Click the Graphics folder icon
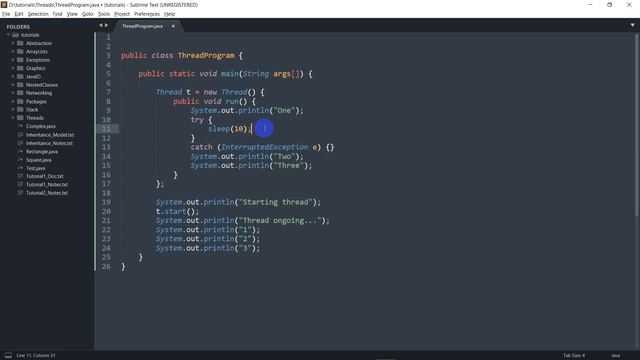Viewport: 640px width, 360px height. click(20, 68)
